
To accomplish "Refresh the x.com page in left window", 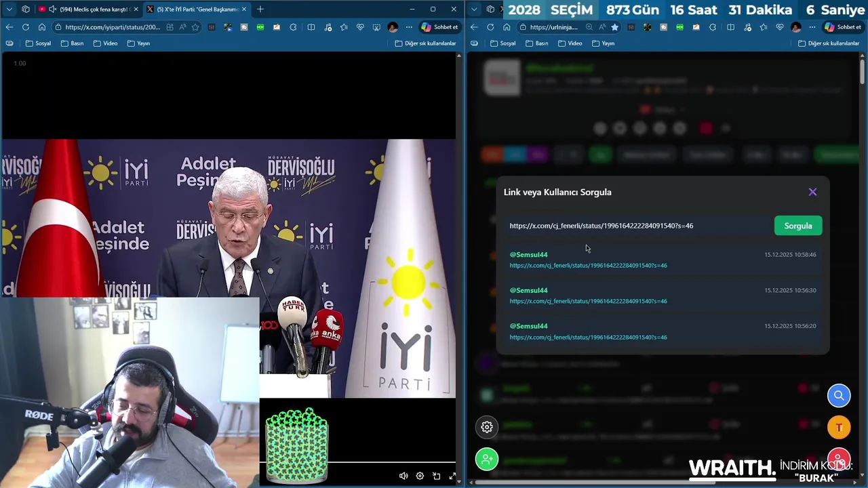I will coord(26,27).
